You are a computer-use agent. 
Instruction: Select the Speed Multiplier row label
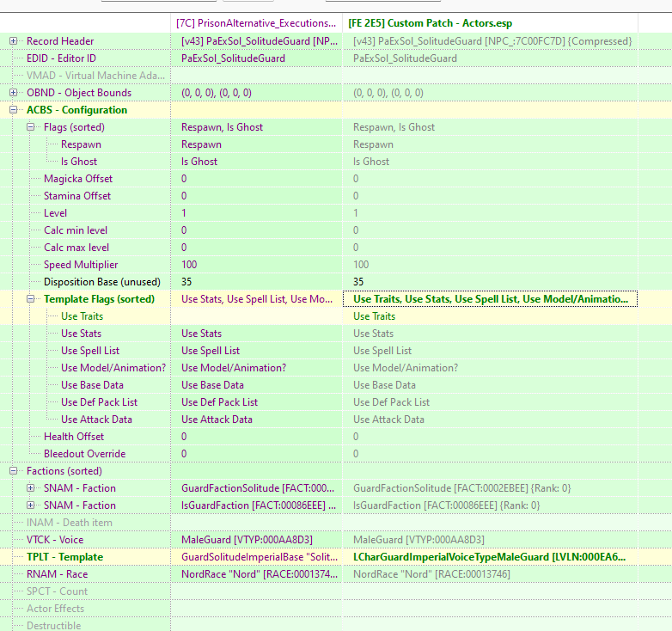[81, 265]
